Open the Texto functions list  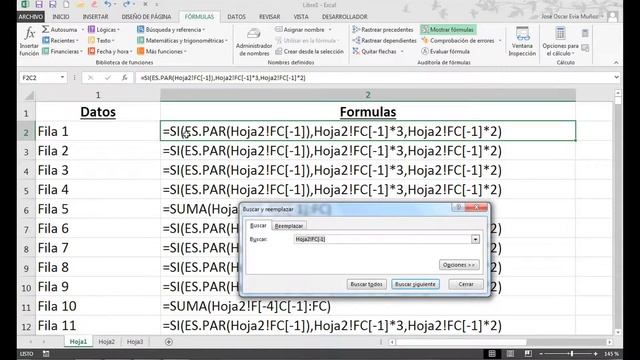point(101,40)
